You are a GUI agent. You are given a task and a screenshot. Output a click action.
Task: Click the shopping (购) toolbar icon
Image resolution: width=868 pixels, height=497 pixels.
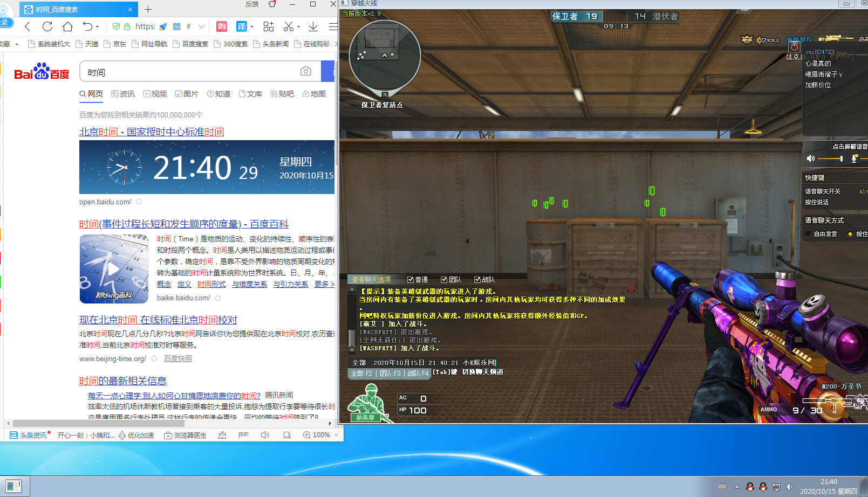click(221, 26)
